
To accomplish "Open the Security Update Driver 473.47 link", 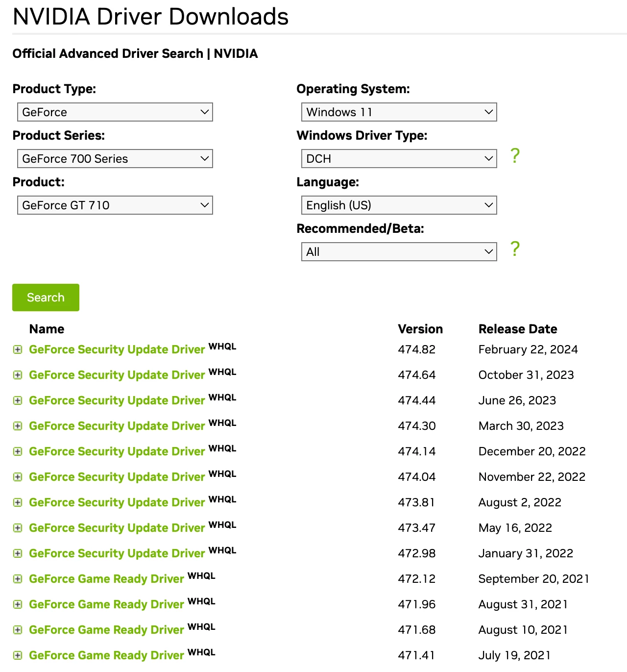I will point(117,528).
